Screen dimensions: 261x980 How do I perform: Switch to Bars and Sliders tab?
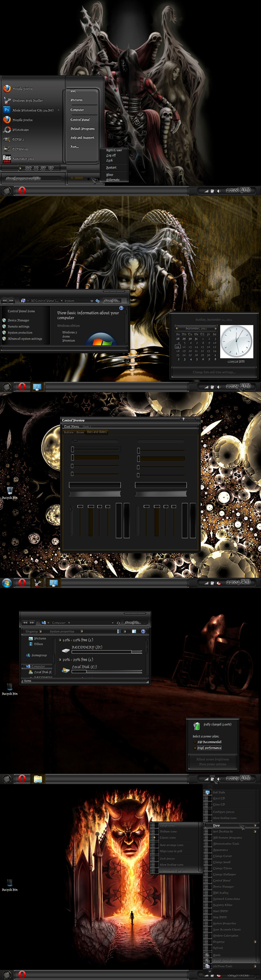(x=97, y=432)
